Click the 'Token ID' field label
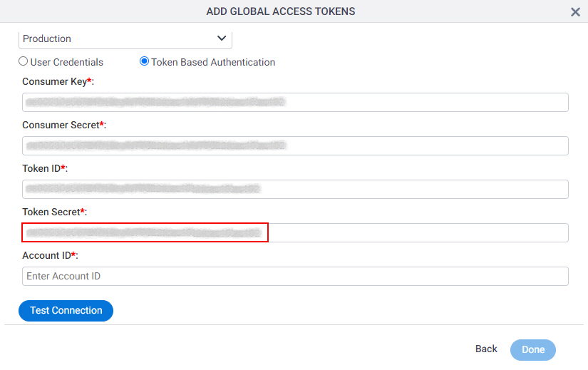The width and height of the screenshot is (588, 370). pyautogui.click(x=45, y=168)
